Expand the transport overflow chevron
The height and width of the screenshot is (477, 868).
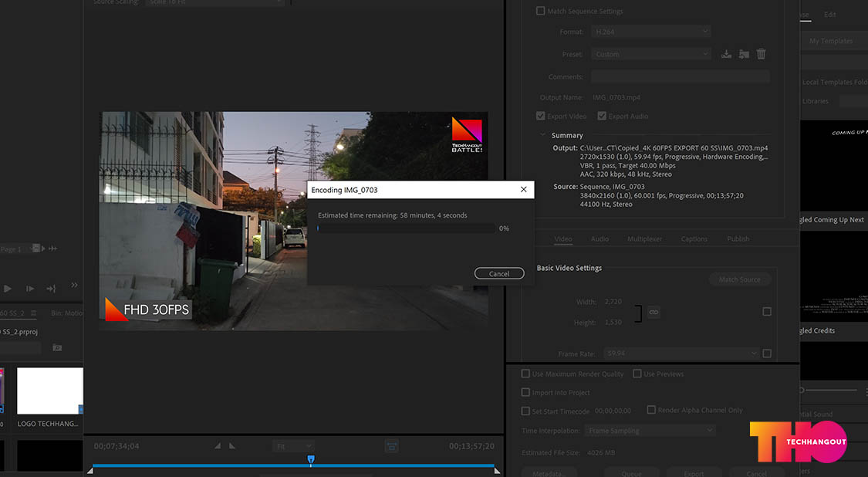click(74, 286)
